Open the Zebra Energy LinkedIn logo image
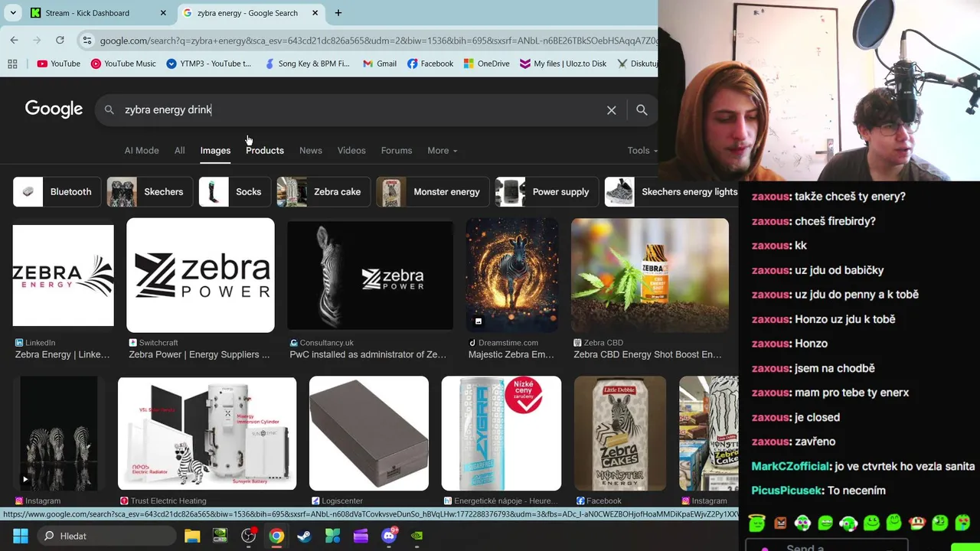This screenshot has width=980, height=551. point(63,275)
